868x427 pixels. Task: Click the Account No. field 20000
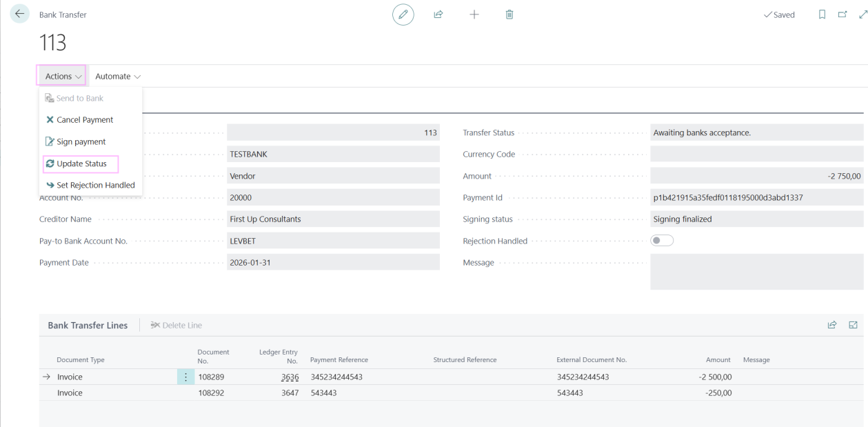click(x=333, y=197)
